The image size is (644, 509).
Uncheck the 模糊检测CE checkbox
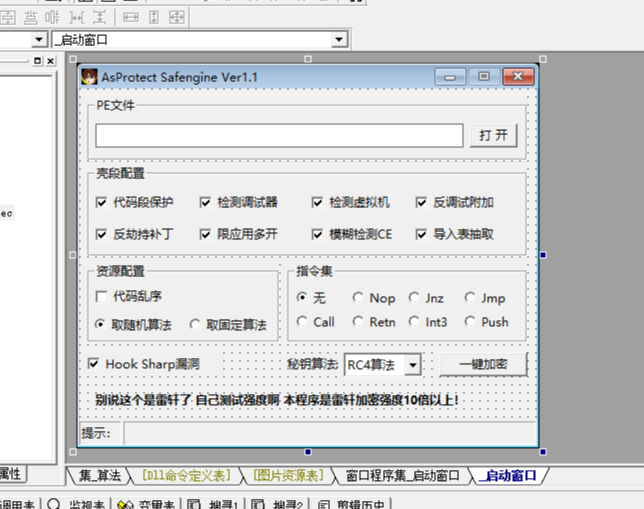pos(317,235)
